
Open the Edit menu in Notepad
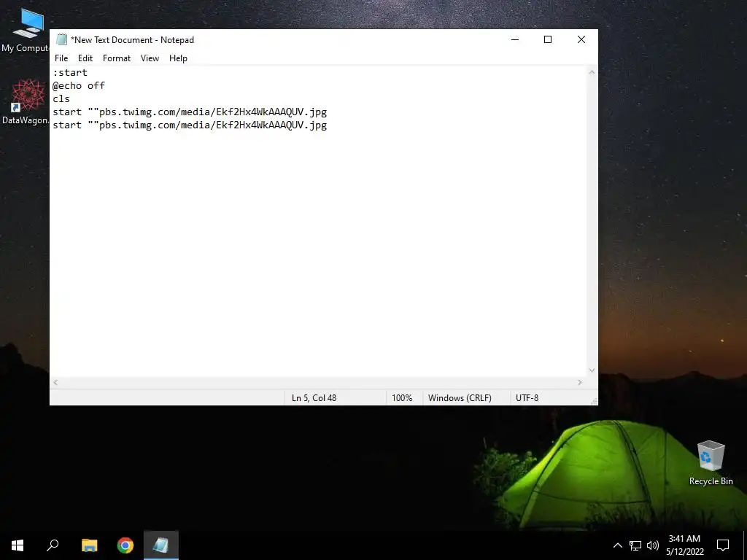[x=85, y=58]
